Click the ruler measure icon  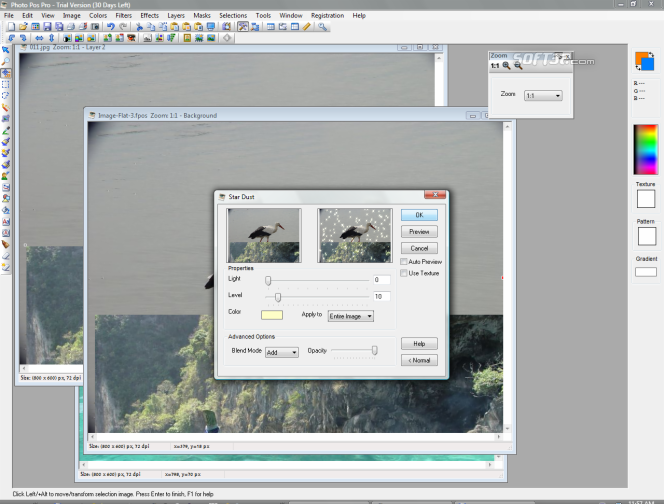(x=307, y=27)
